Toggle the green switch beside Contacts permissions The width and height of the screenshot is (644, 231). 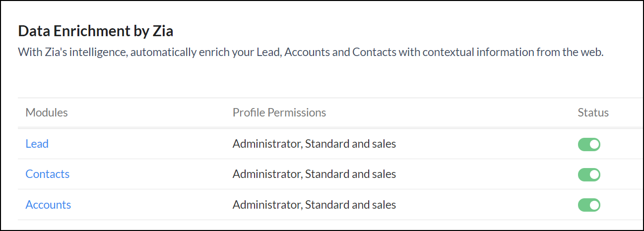click(x=589, y=174)
